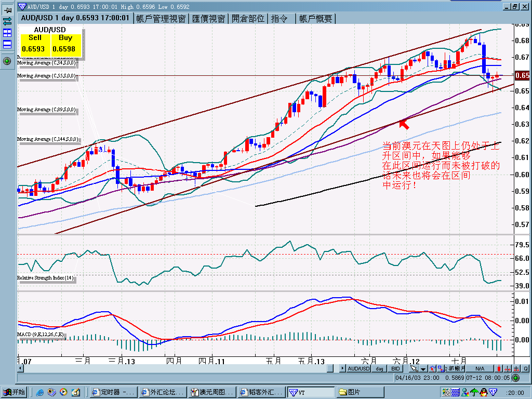Screen dimensions: 532x399
Task: Click the pushpin icon in left sidebar
Action: pyautogui.click(x=7, y=10)
